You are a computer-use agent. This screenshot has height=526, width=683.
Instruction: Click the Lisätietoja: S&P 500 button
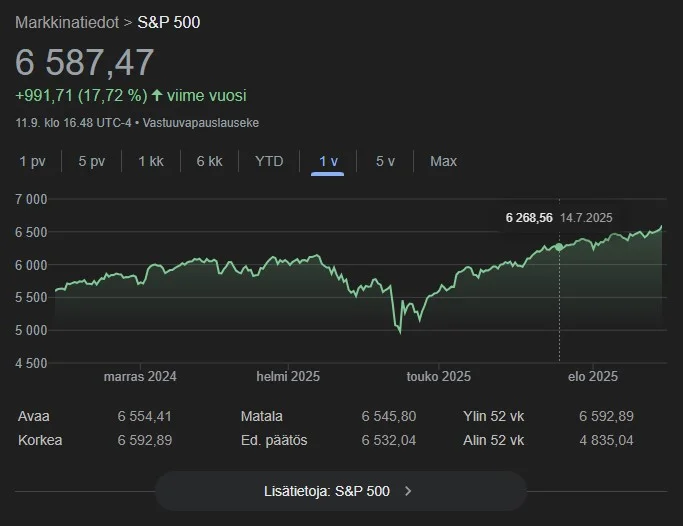tap(340, 491)
